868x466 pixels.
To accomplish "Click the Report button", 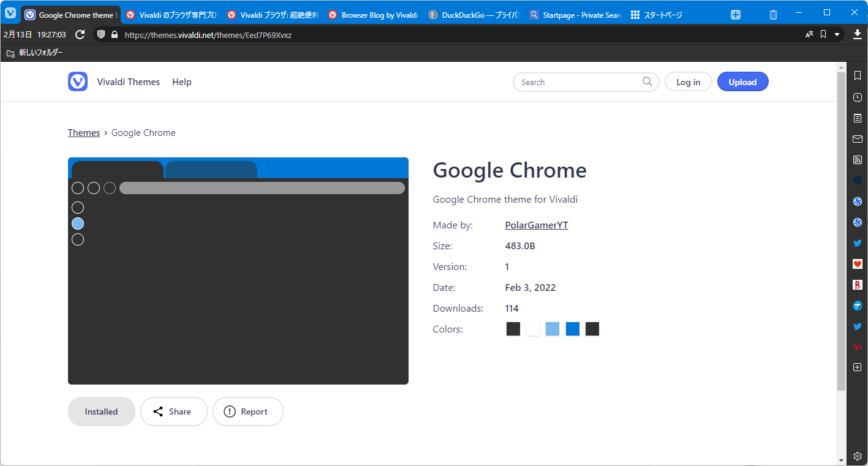I will pyautogui.click(x=247, y=412).
